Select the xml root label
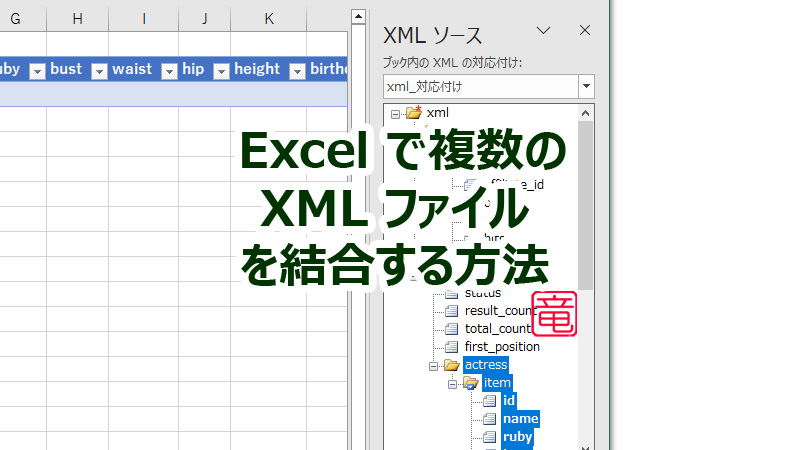 pos(438,113)
